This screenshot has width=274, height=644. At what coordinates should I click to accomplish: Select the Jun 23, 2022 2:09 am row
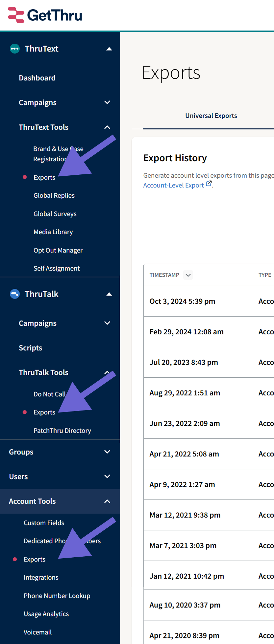pos(209,423)
